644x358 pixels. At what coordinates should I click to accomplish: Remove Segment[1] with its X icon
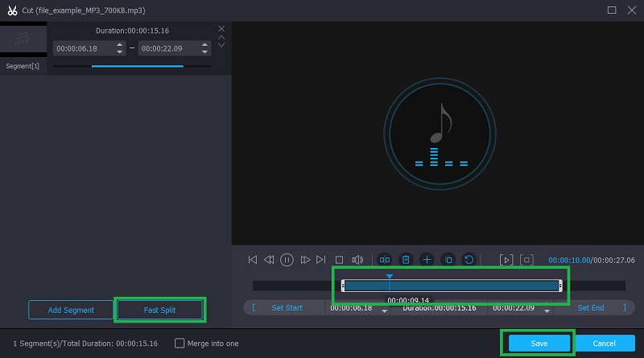(222, 28)
